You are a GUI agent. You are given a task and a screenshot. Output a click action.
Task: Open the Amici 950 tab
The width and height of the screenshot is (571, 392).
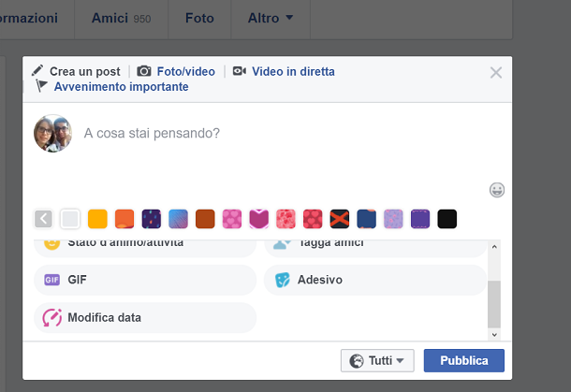121,18
